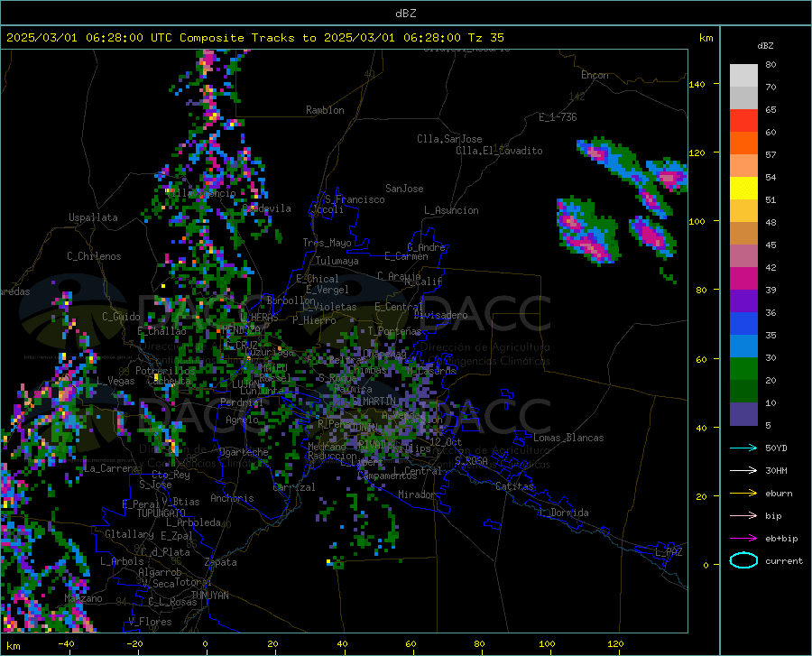
Task: Click the L_Vegas place label
Action: [115, 381]
